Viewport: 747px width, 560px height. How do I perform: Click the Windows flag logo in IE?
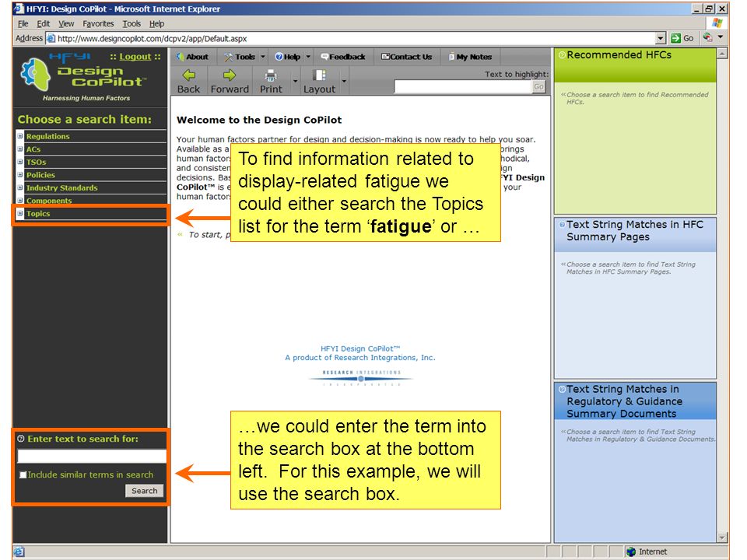pos(717,23)
